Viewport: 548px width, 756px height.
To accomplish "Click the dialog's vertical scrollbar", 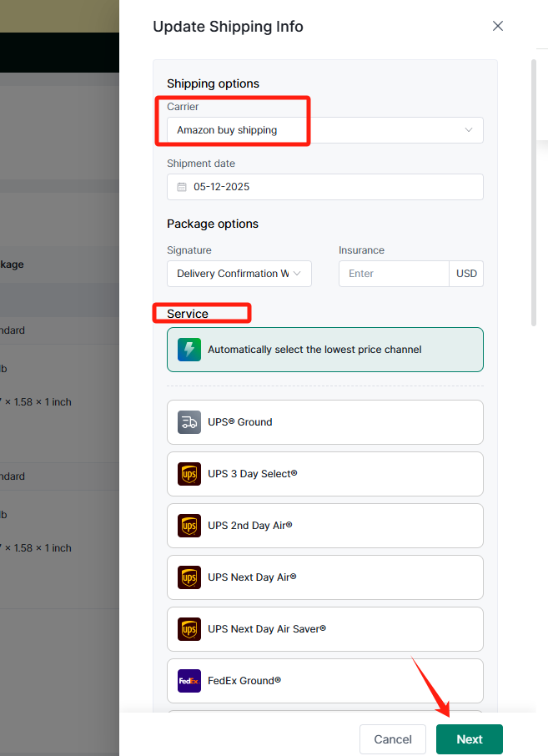I will 534,193.
